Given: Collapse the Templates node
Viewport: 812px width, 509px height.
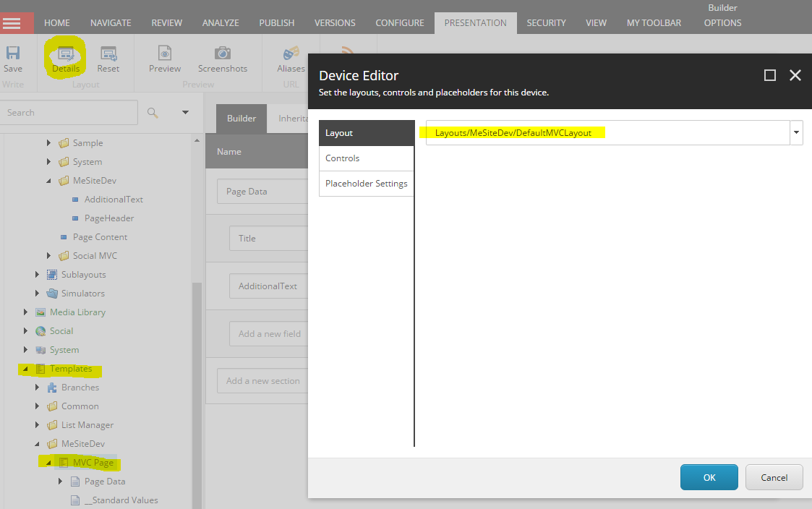Looking at the screenshot, I should [25, 369].
